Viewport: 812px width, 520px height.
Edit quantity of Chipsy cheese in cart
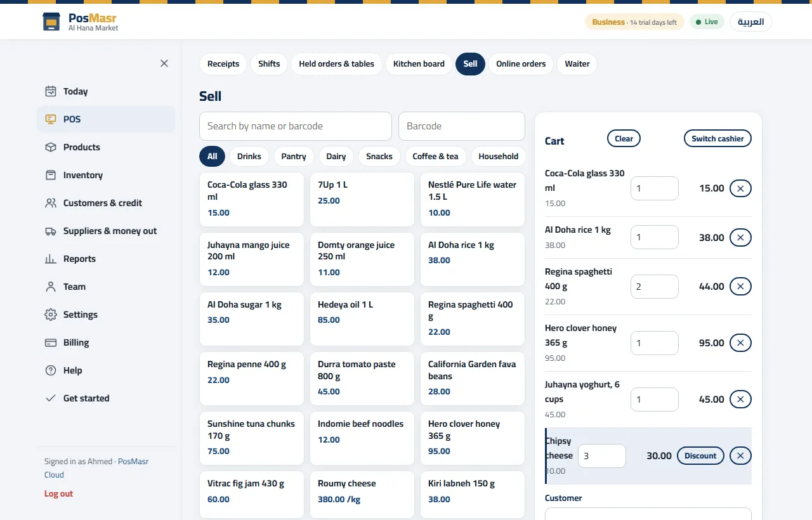click(602, 456)
